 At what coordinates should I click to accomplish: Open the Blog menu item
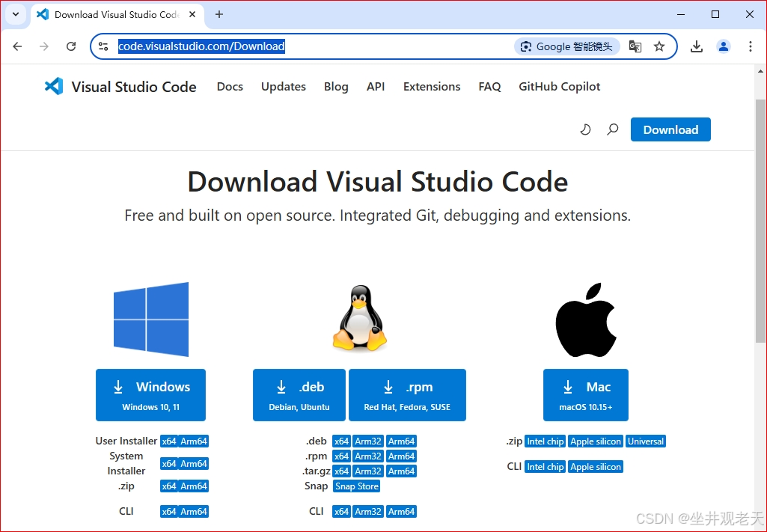(x=336, y=87)
